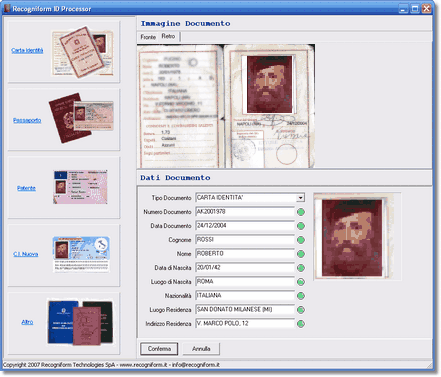441x377 pixels.
Task: Click the Data di Nascita input field
Action: coord(245,268)
